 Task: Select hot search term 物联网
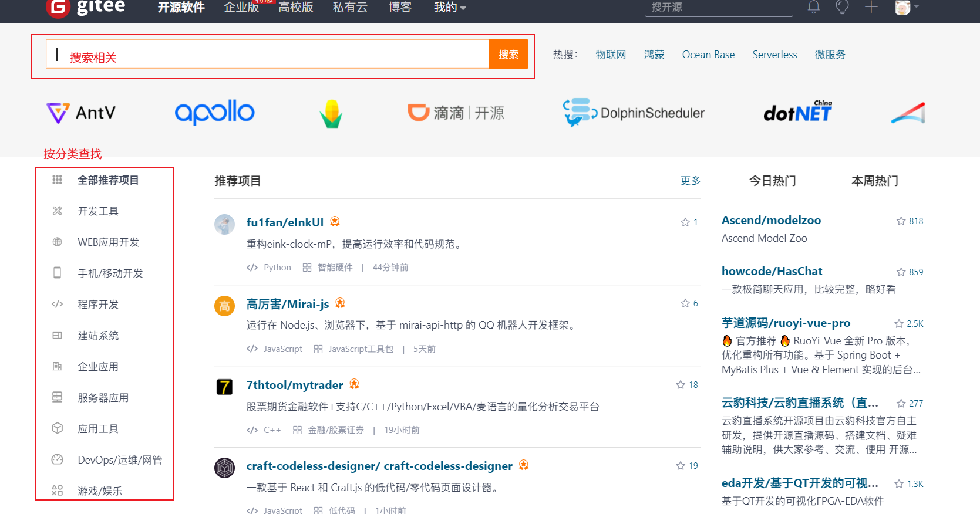[611, 55]
